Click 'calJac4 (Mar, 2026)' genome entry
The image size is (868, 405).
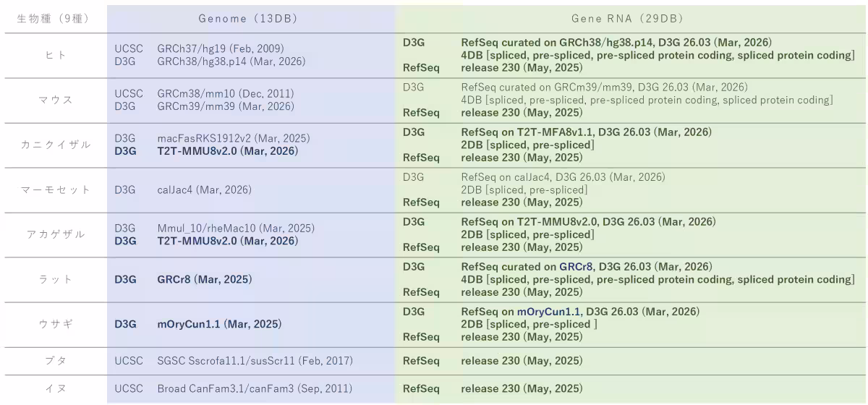(x=205, y=189)
